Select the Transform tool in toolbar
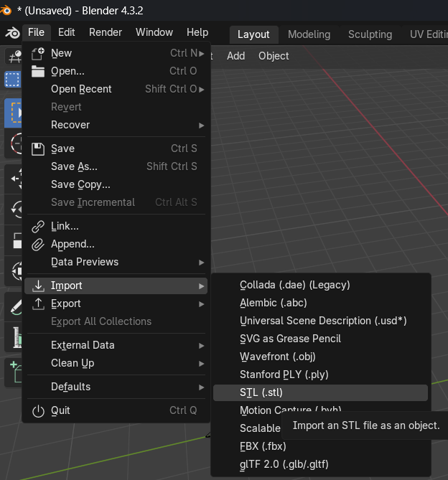Image resolution: width=448 pixels, height=480 pixels. click(13, 271)
